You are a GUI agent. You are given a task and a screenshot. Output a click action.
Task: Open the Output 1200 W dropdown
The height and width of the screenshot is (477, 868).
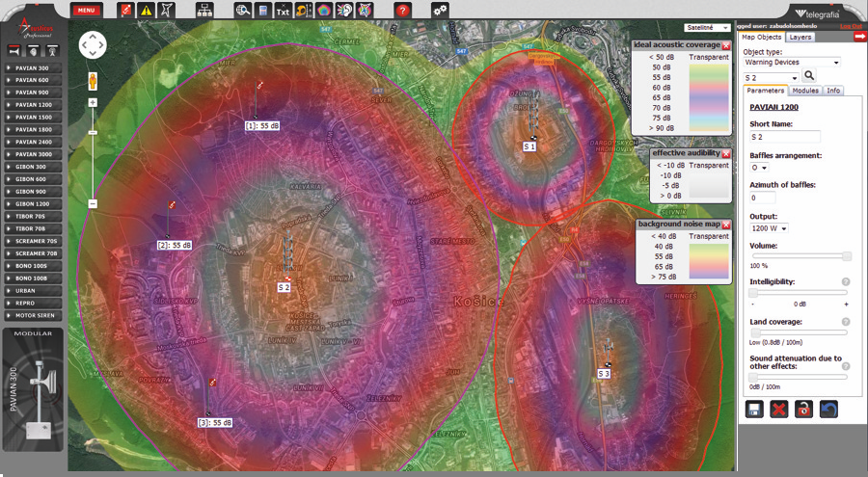(770, 228)
